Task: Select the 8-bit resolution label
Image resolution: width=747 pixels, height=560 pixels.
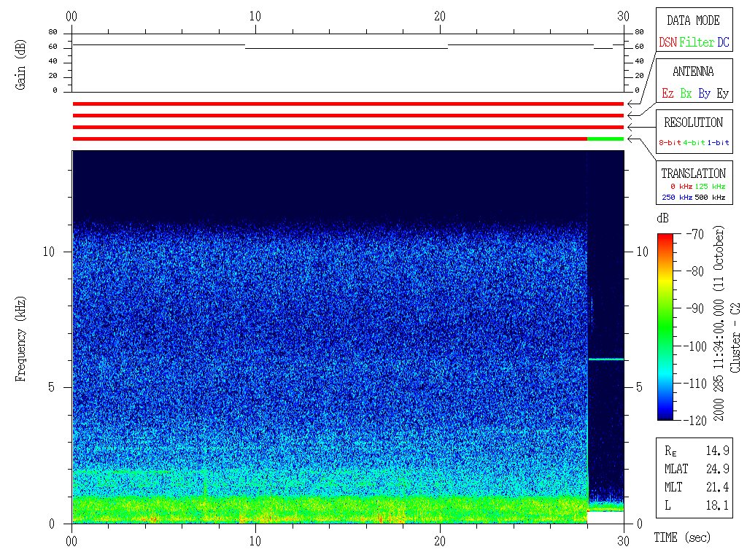Action: [670, 143]
